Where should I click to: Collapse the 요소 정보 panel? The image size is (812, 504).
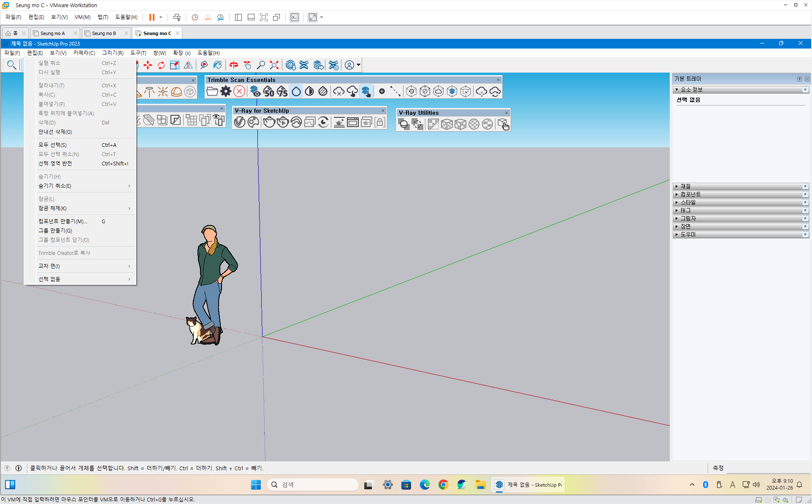coord(691,89)
